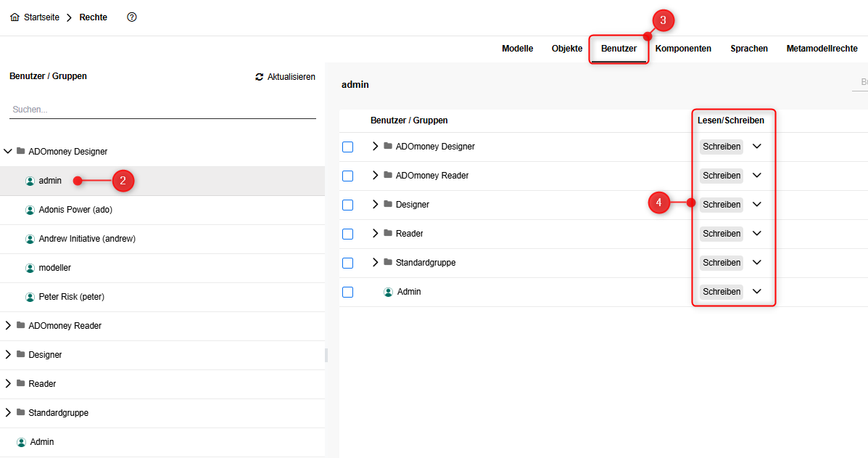Screen dimensions: 868x458
Task: Click the ADOmoney Designer folder icon in right table
Action: tap(388, 146)
